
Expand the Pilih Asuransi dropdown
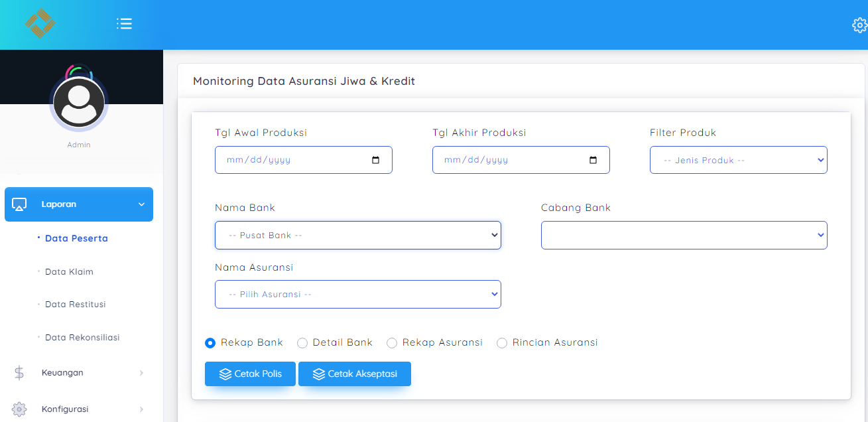click(x=357, y=295)
